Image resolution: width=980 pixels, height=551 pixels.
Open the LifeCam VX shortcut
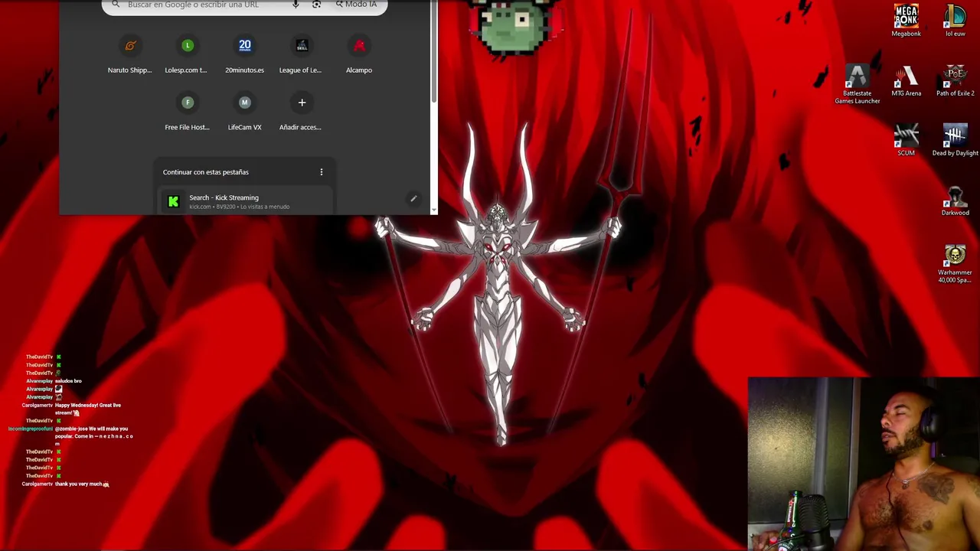[244, 112]
